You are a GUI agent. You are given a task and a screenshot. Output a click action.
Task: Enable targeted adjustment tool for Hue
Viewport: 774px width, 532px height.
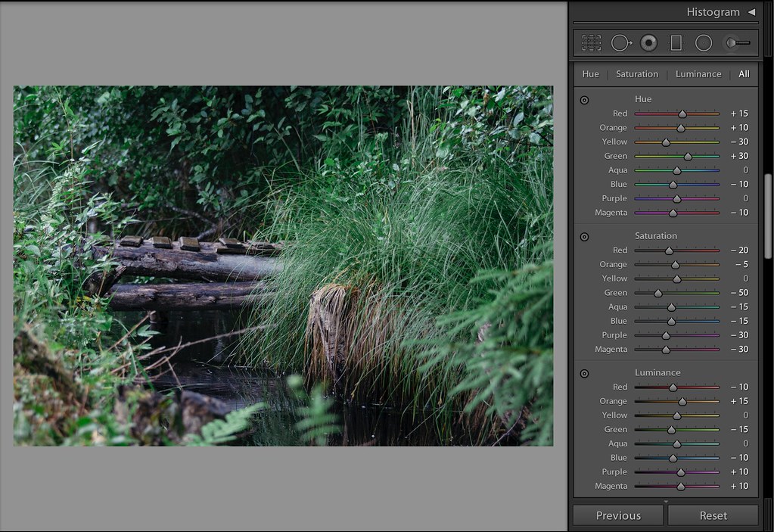pyautogui.click(x=584, y=100)
